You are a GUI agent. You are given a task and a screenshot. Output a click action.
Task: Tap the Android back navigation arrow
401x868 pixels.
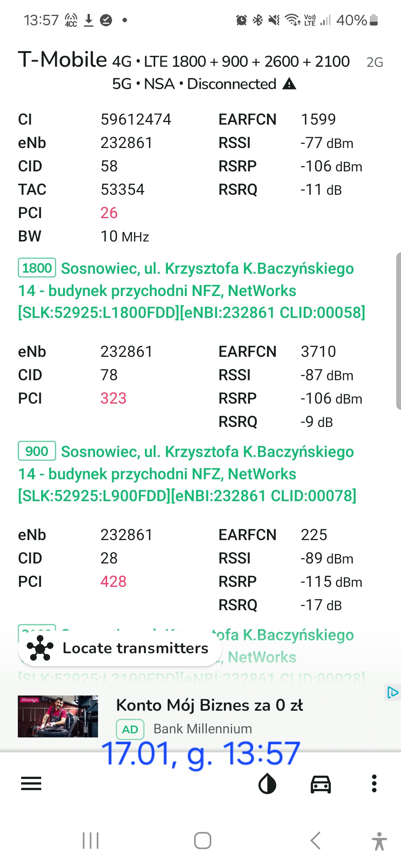[315, 841]
